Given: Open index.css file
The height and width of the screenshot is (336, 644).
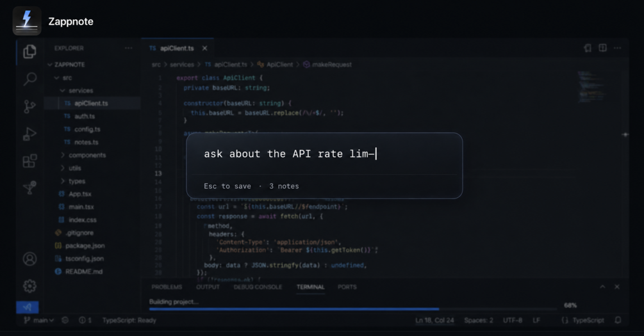Looking at the screenshot, I should pyautogui.click(x=78, y=220).
